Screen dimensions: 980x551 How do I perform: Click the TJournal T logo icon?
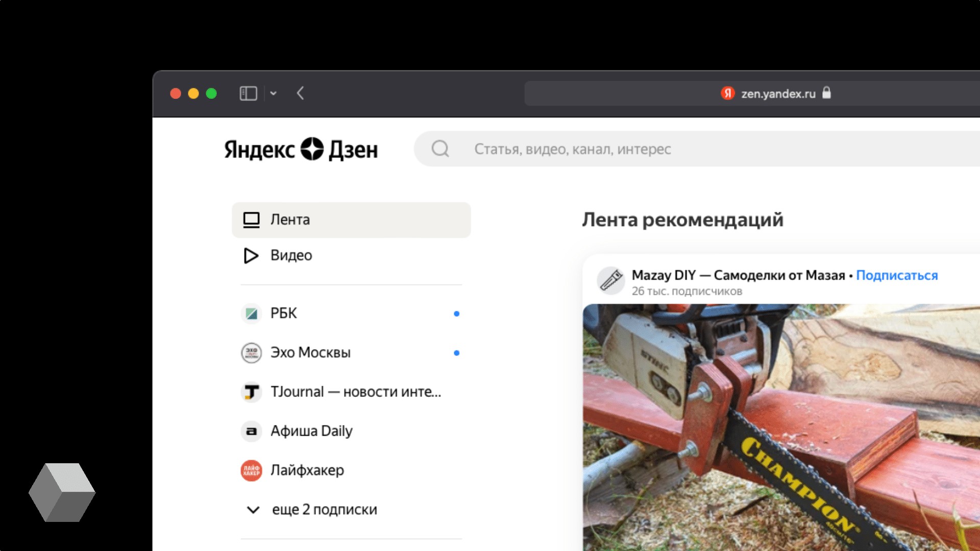(251, 392)
